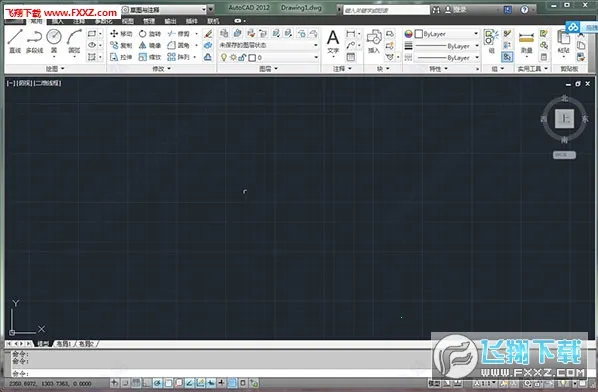Switch to the 布局2 layout tab

86,344
